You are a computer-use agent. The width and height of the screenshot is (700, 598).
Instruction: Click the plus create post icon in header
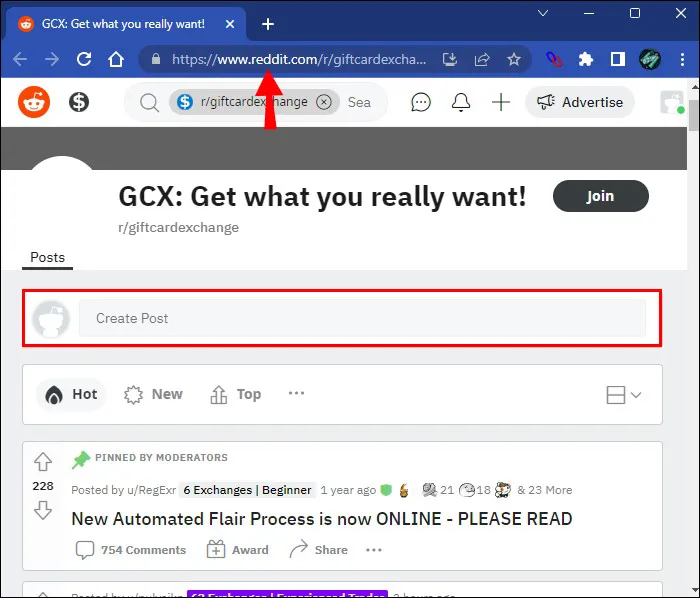(501, 102)
